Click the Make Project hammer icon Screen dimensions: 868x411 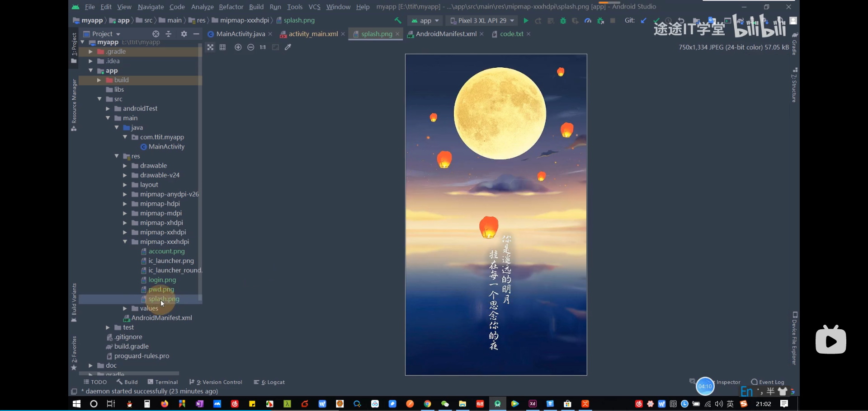click(398, 21)
